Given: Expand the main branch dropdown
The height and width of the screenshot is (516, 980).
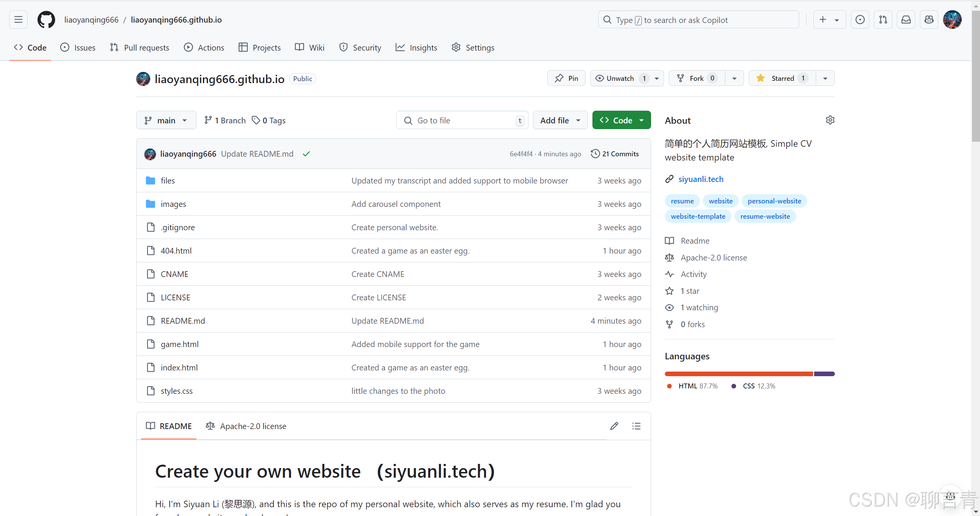Looking at the screenshot, I should click(x=166, y=120).
